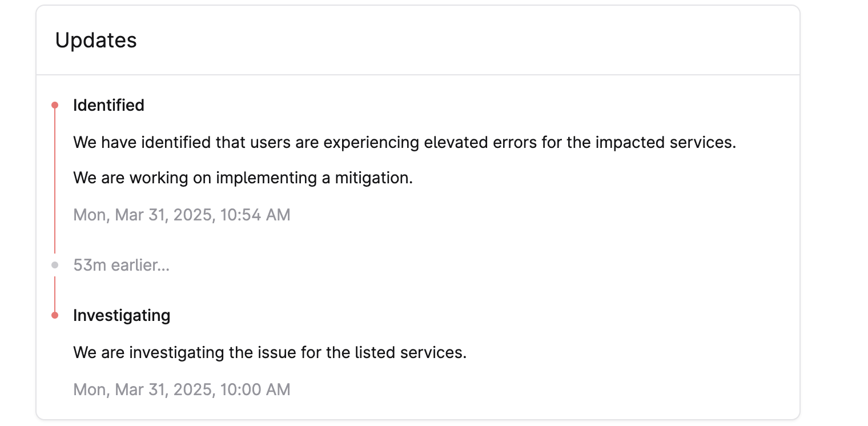This screenshot has width=868, height=426.
Task: Click the short red line above Investigating dot
Action: point(55,294)
